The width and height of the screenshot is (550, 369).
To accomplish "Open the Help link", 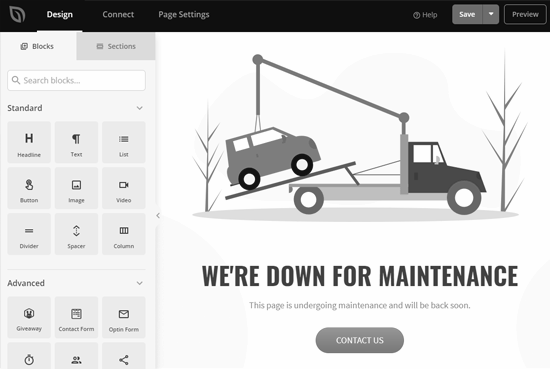I will point(425,15).
